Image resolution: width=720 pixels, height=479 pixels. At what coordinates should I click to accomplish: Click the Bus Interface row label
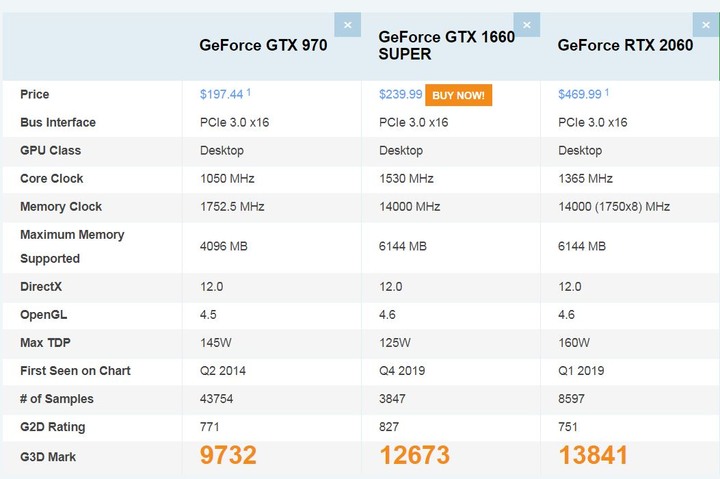pos(58,122)
